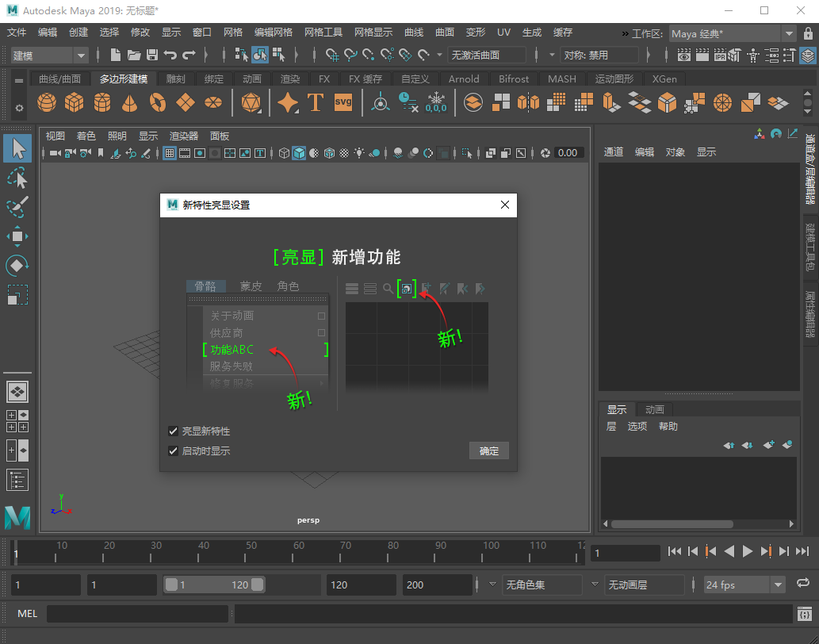Uncheck the 启动时显示 checkbox

tap(173, 451)
